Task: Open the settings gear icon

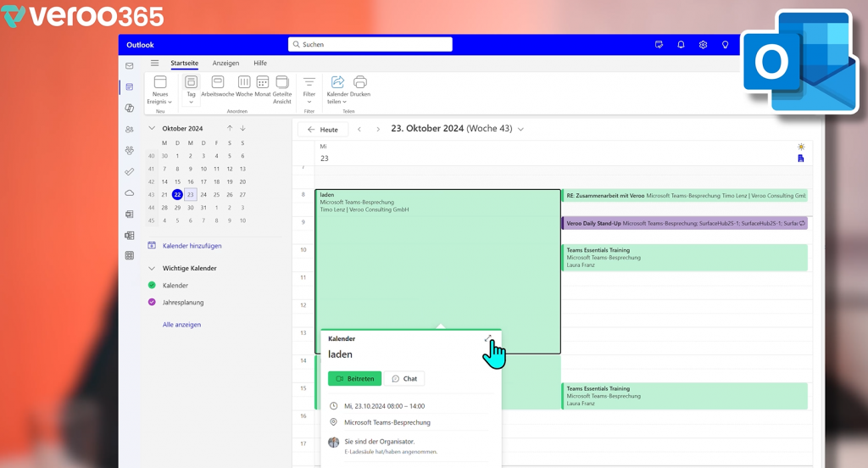Action: click(x=703, y=45)
